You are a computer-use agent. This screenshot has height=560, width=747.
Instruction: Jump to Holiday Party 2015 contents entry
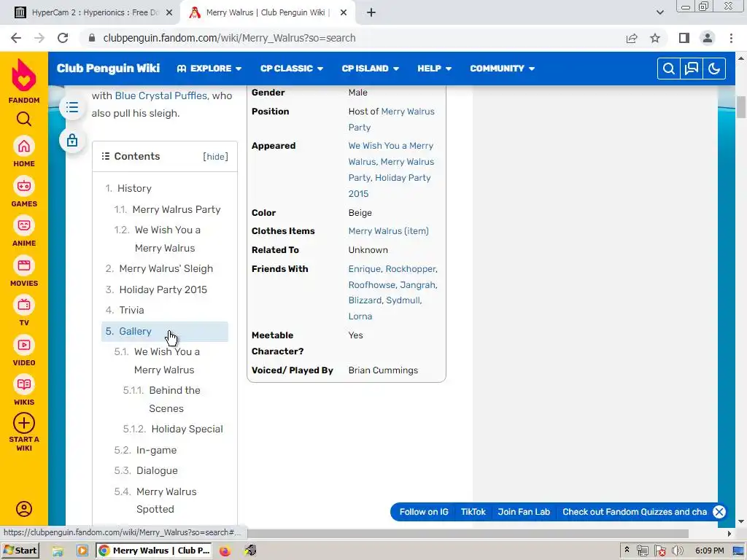(163, 289)
